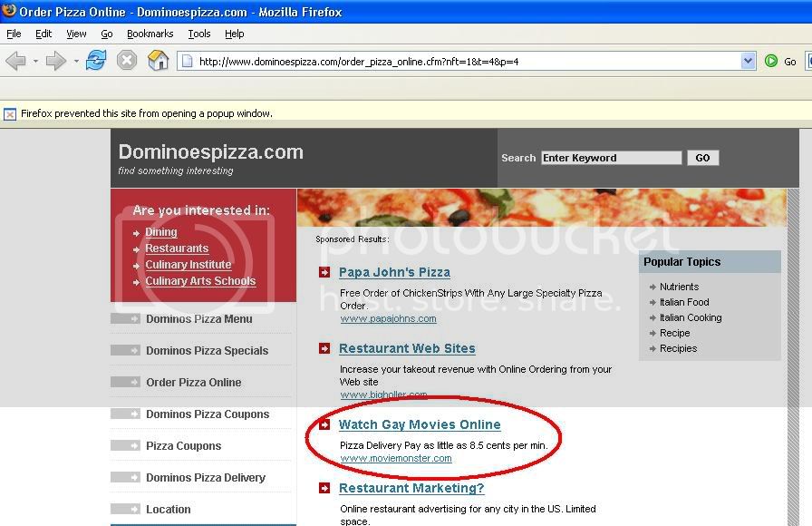
Task: Select Dominos Pizza Delivery in sidebar
Action: [x=206, y=477]
